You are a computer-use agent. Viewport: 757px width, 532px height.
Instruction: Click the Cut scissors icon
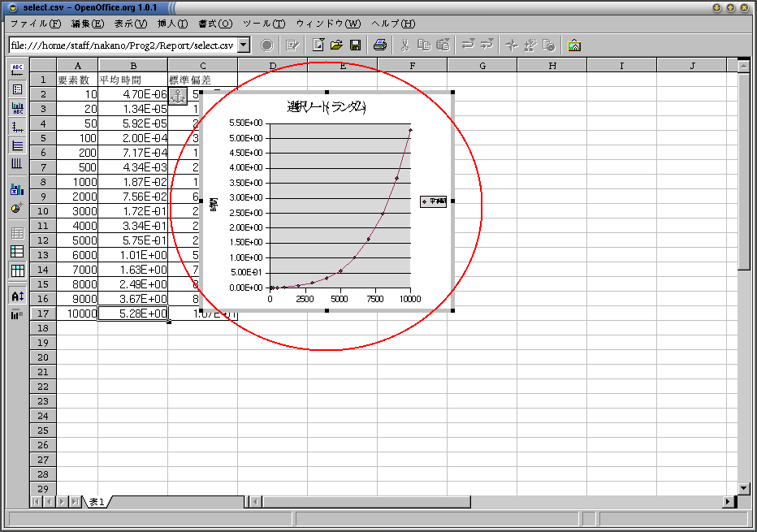click(404, 45)
